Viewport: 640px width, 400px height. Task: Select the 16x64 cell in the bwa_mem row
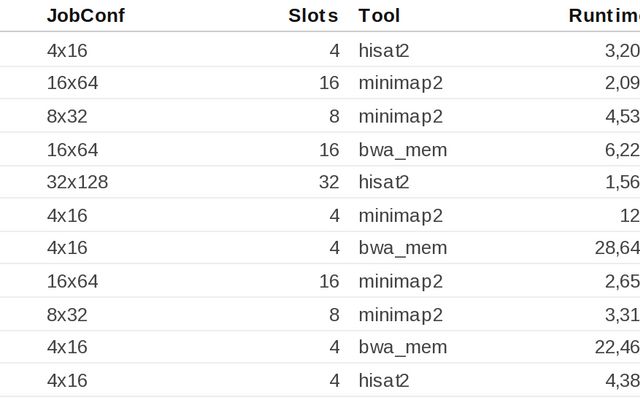(x=72, y=150)
